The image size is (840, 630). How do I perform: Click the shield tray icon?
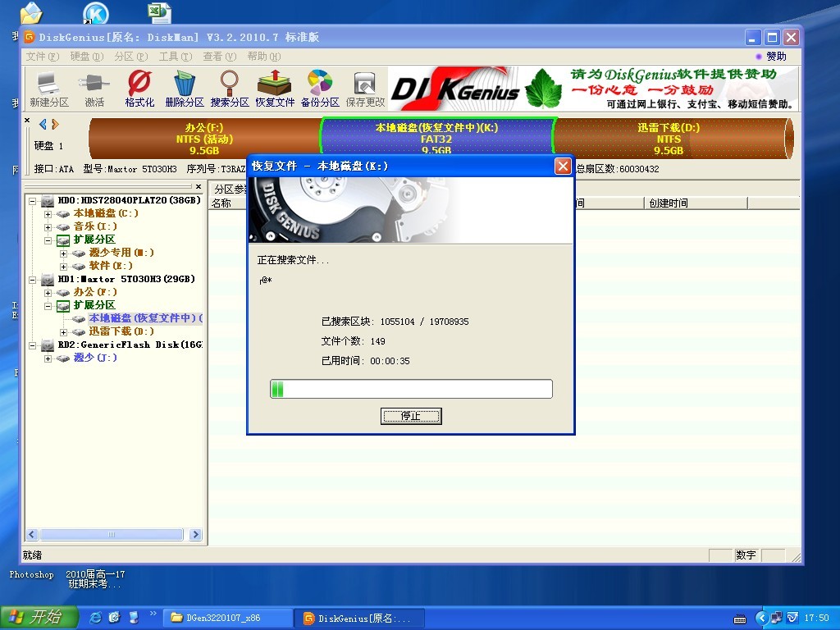click(x=792, y=618)
